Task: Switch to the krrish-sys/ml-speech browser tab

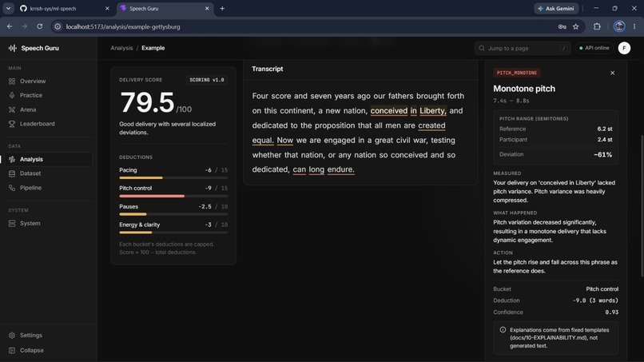Action: [x=65, y=8]
